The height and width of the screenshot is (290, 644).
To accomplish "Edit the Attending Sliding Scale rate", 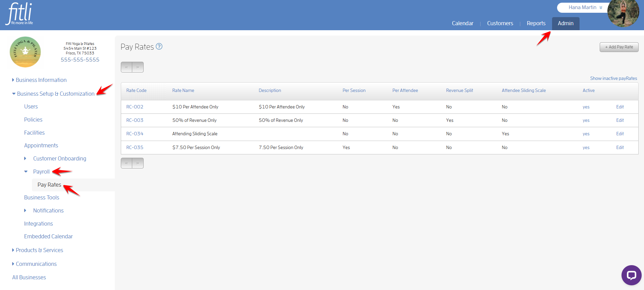I will (x=620, y=134).
